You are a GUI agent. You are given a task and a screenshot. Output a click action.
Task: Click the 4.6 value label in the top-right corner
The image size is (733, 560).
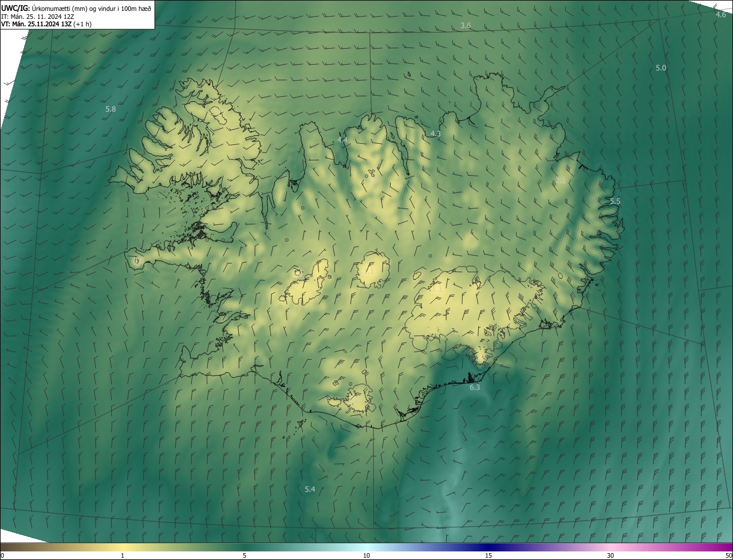721,14
